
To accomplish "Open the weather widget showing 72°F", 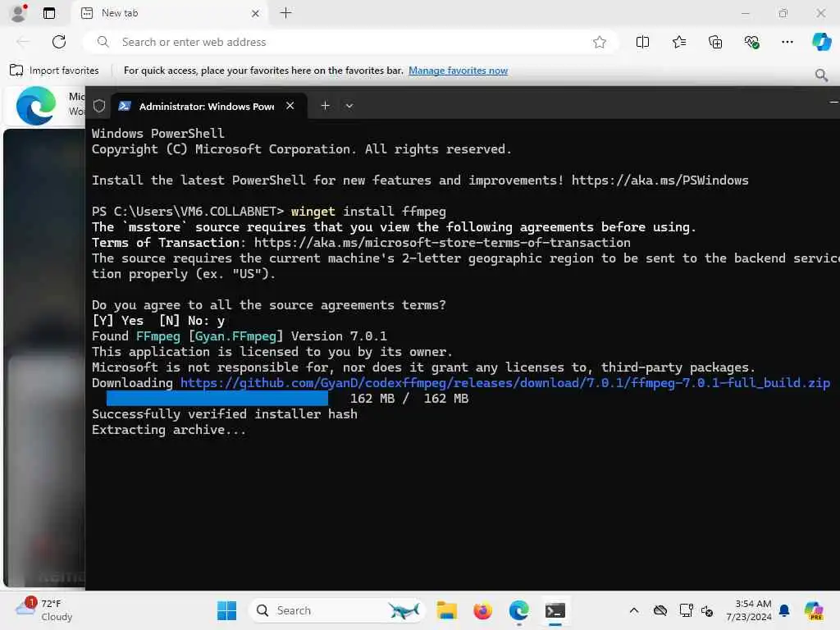I will [44, 610].
